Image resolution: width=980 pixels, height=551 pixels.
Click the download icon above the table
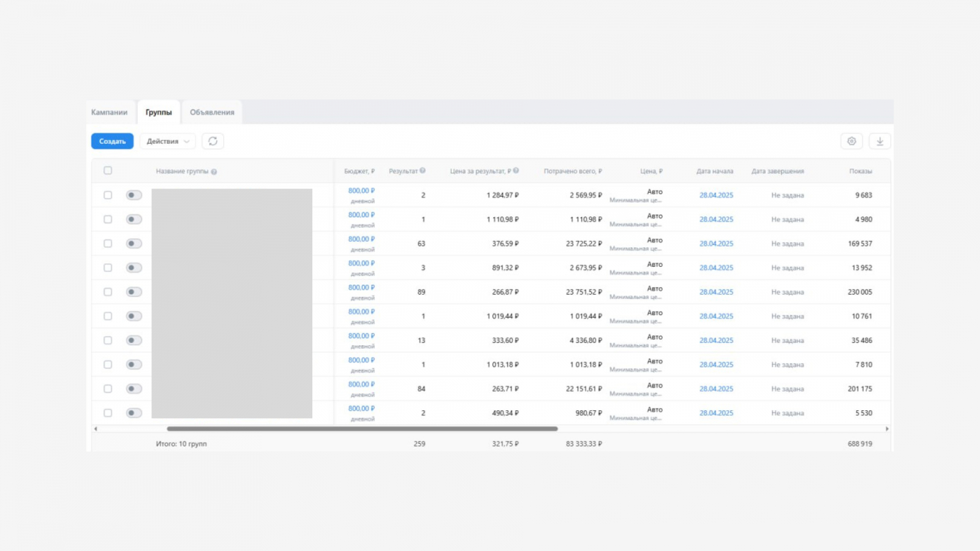point(880,141)
